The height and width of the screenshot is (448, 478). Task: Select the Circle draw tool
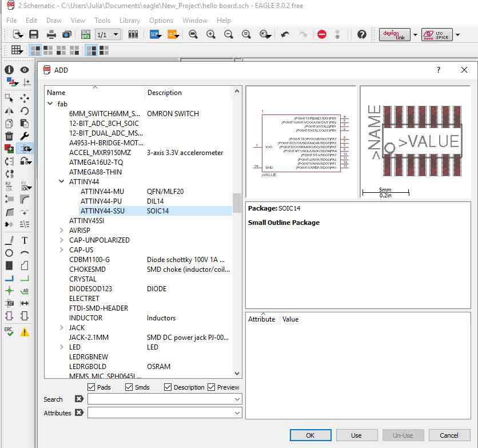(9, 253)
